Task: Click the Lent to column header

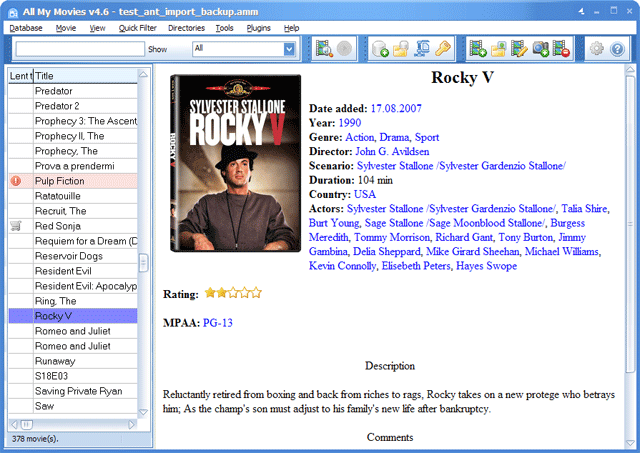Action: 21,76
